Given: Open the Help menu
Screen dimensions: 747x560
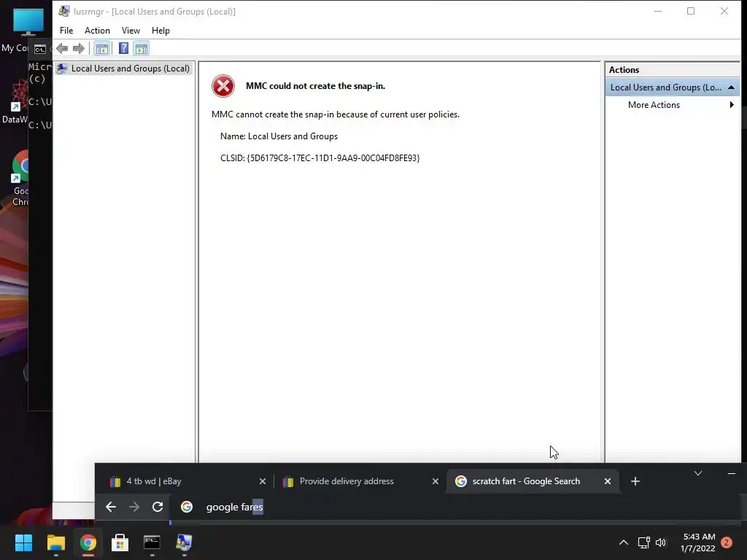Looking at the screenshot, I should pos(160,31).
